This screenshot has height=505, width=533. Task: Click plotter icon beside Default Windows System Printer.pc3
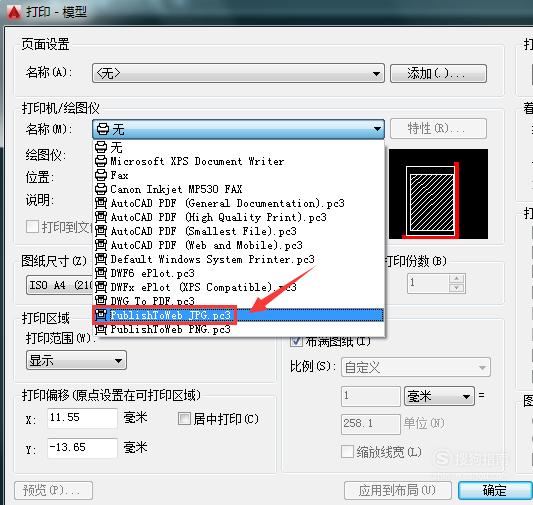[x=101, y=259]
